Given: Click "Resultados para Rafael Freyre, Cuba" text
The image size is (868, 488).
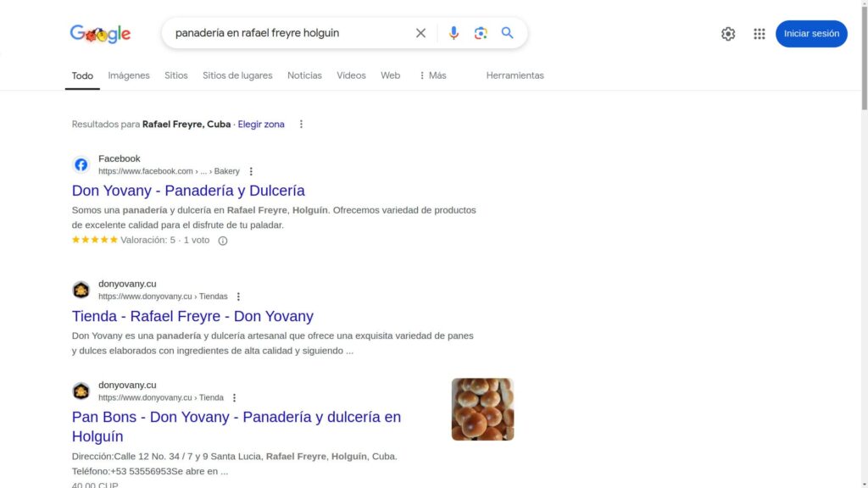Looking at the screenshot, I should tap(151, 125).
